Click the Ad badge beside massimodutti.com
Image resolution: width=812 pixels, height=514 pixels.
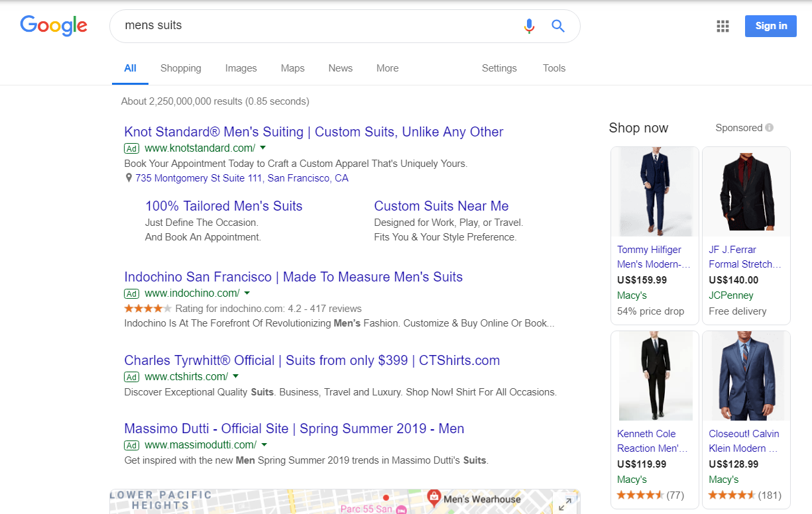tap(132, 445)
